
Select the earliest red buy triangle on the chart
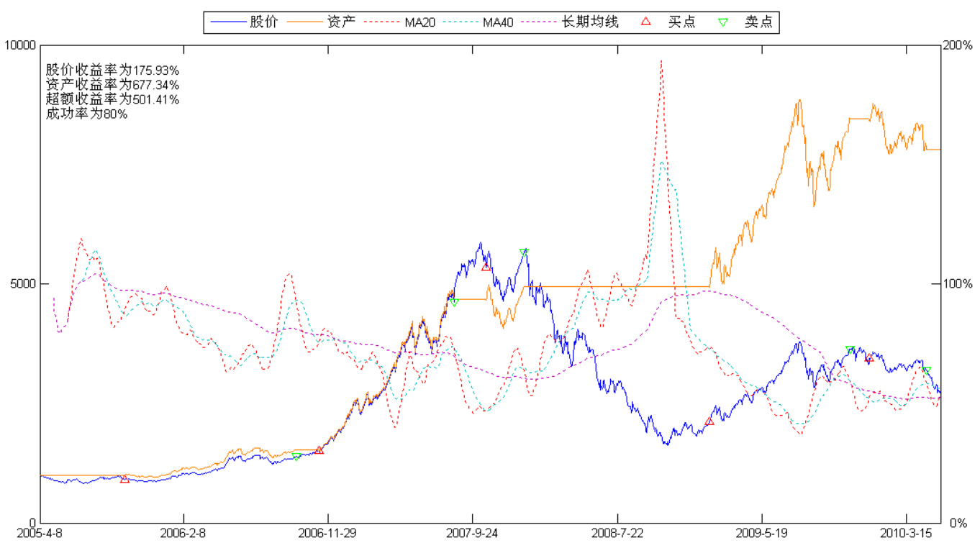[x=124, y=479]
